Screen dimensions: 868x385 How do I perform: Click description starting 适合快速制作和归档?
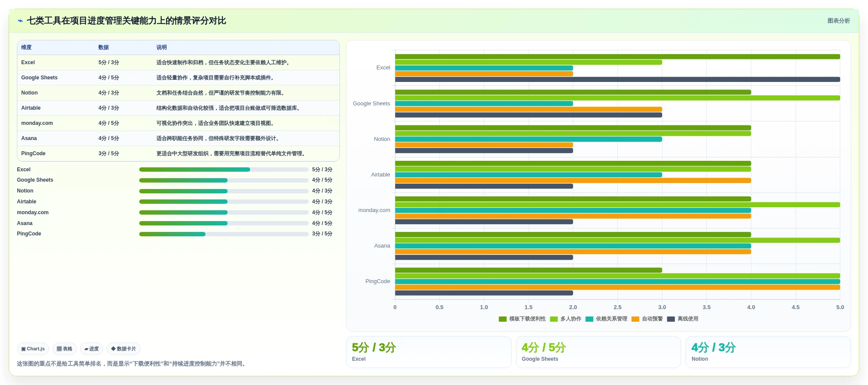click(x=223, y=62)
